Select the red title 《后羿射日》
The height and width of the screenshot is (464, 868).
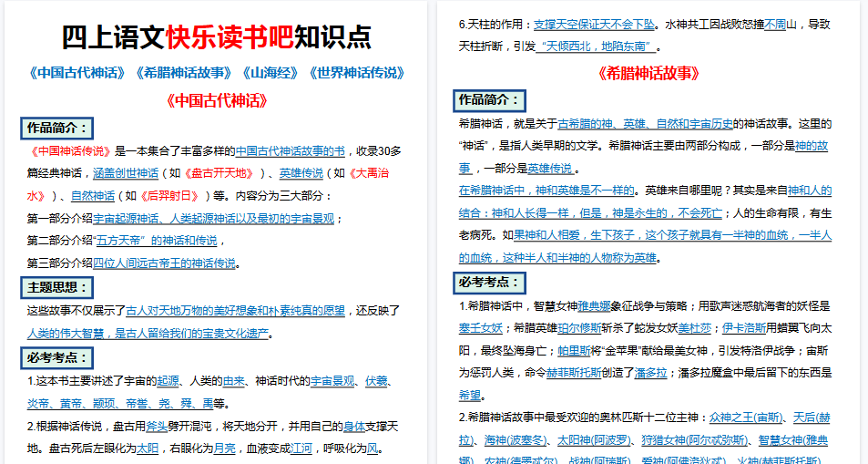click(x=168, y=196)
